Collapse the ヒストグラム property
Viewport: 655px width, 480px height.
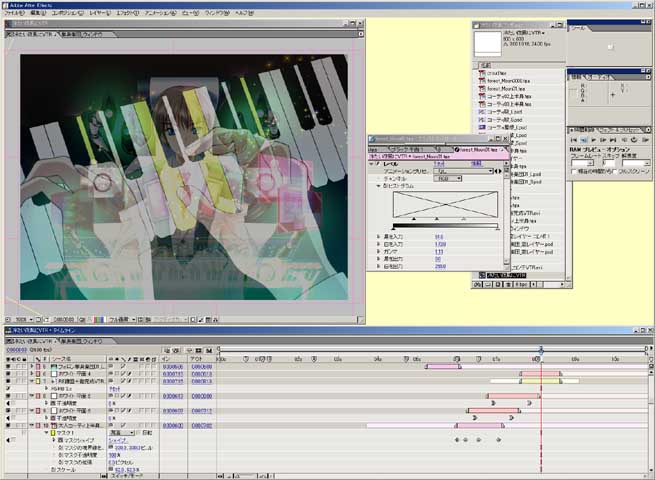(378, 186)
